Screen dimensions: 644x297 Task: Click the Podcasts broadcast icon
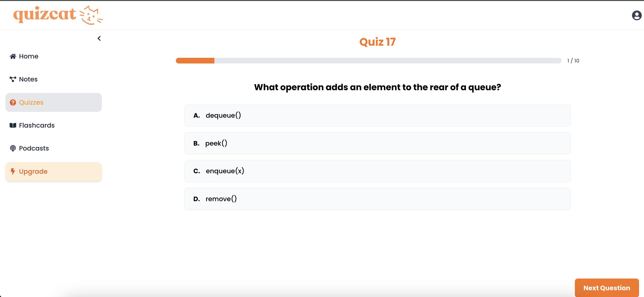pyautogui.click(x=13, y=148)
